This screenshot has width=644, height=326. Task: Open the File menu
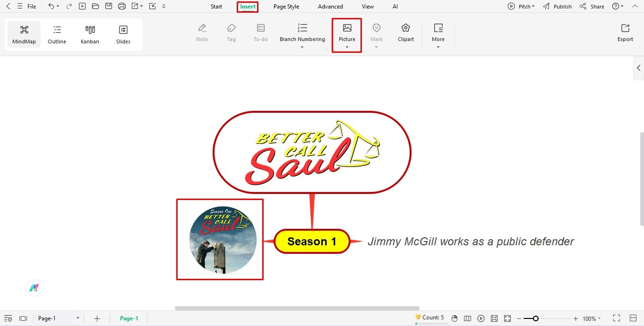pyautogui.click(x=32, y=7)
